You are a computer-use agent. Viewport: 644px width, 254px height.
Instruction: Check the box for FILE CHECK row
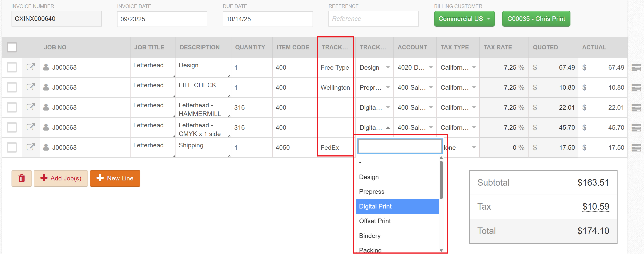coord(12,87)
